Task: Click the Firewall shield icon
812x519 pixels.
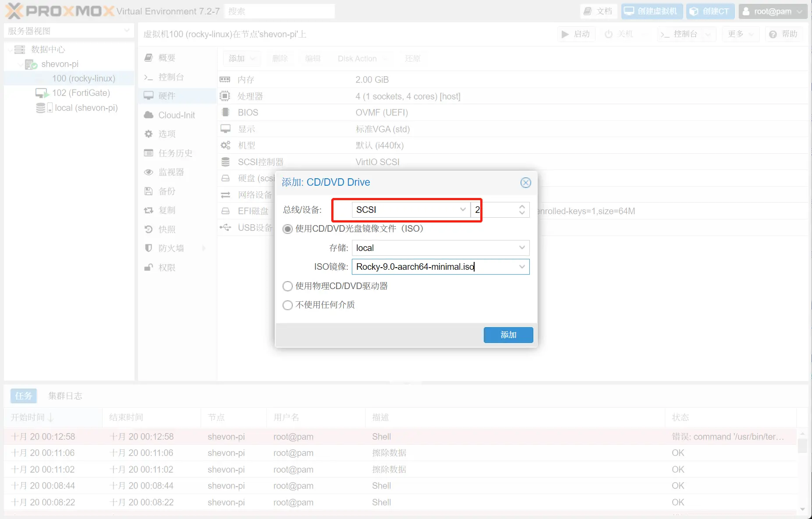Action: pos(149,248)
